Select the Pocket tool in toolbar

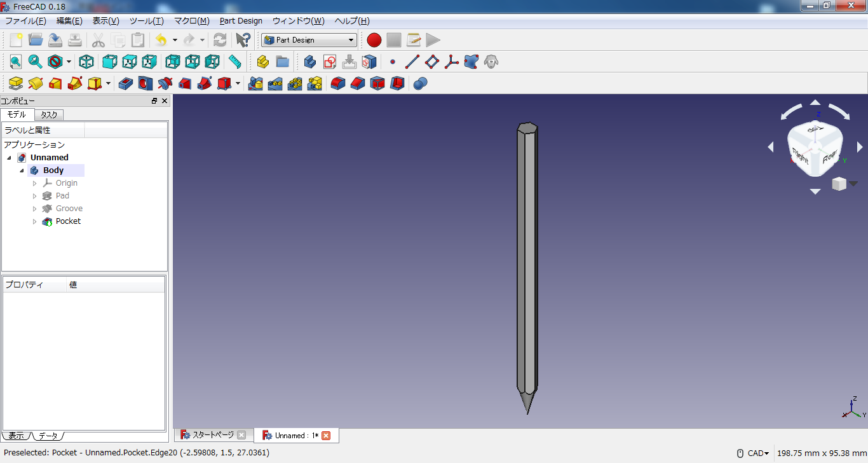pos(126,83)
